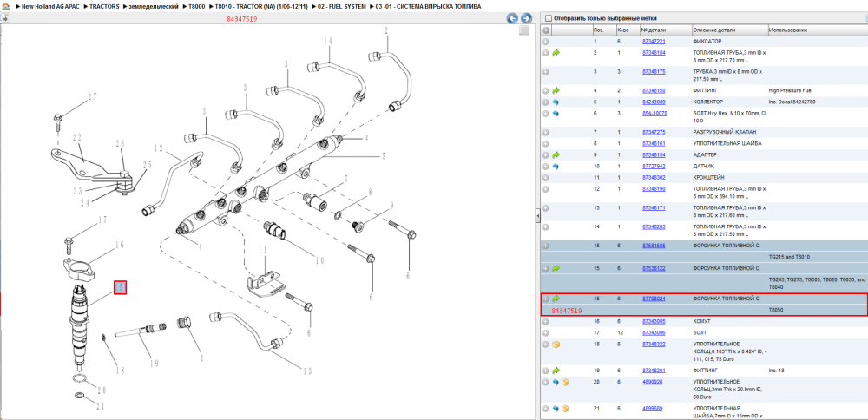Image resolution: width=868 pixels, height=420 pixels.
Task: Click the blue return arrow for part 854-10070
Action: pyautogui.click(x=556, y=114)
